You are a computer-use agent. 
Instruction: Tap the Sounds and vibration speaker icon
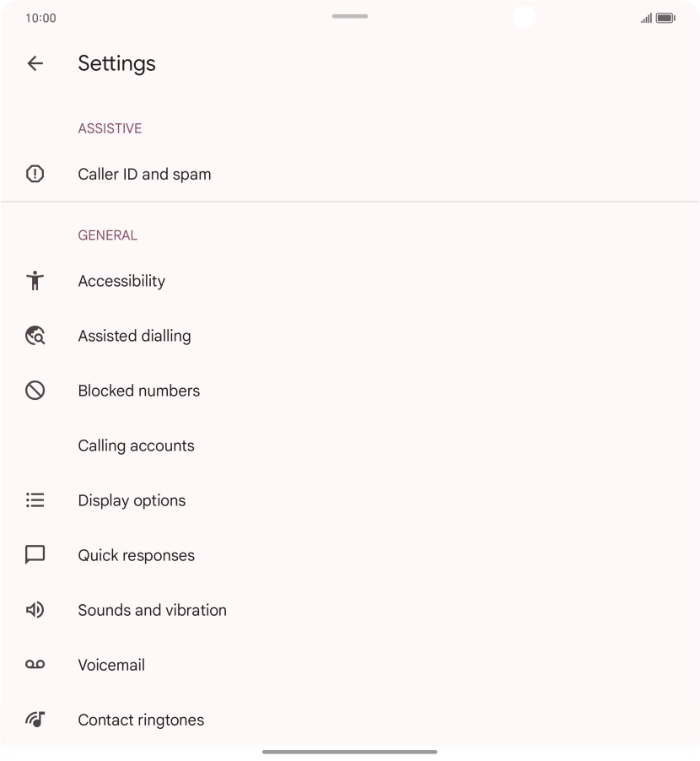coord(35,610)
